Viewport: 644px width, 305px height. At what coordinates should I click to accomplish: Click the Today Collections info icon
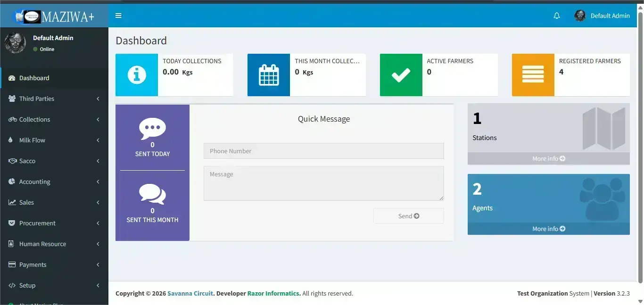point(137,75)
